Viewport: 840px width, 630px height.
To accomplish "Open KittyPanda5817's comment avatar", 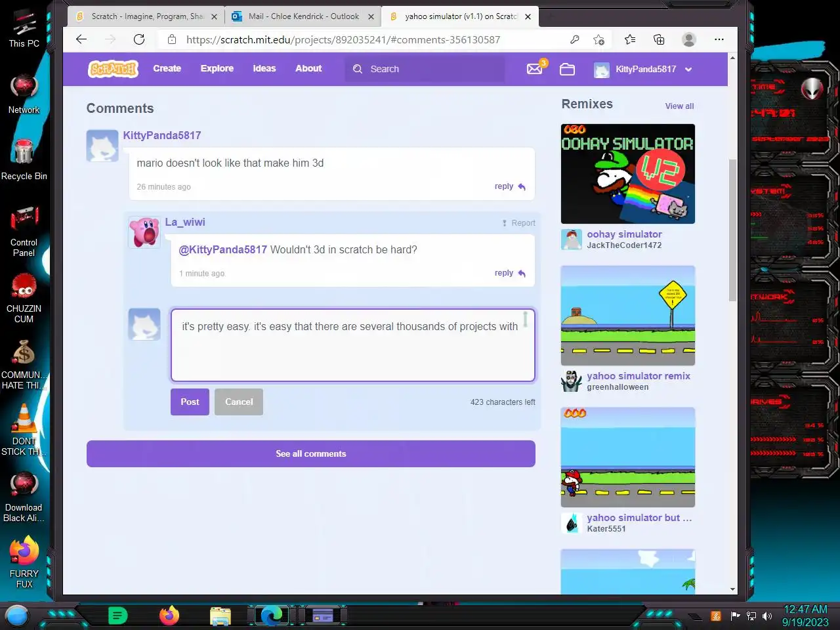I will click(x=102, y=146).
